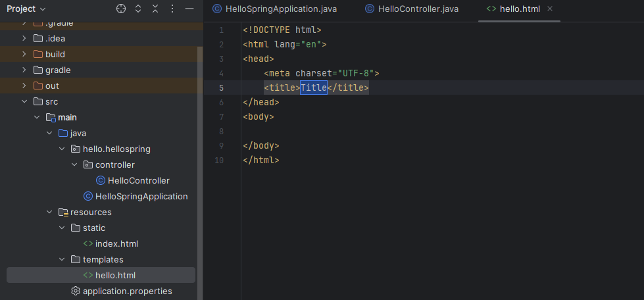This screenshot has height=300, width=644.
Task: Click the src folder icon
Action: coord(38,101)
